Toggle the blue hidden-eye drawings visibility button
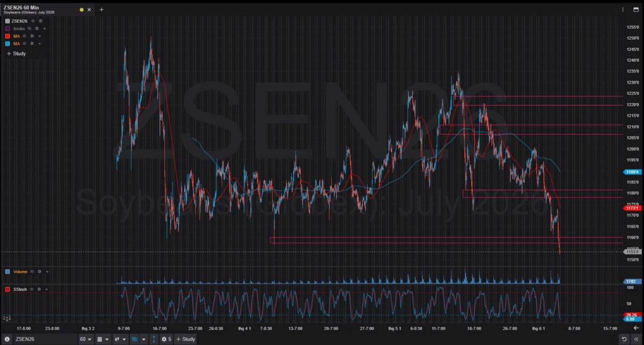The width and height of the screenshot is (644, 345). 135,339
